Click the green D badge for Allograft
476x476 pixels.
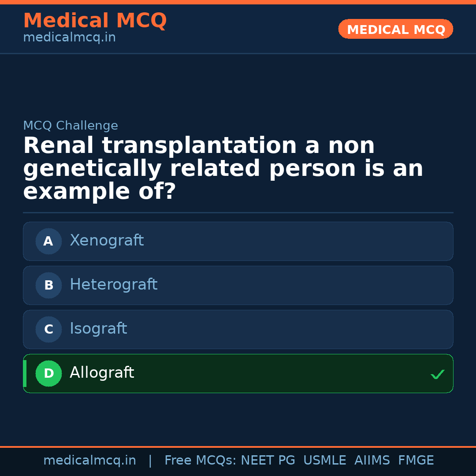click(48, 373)
